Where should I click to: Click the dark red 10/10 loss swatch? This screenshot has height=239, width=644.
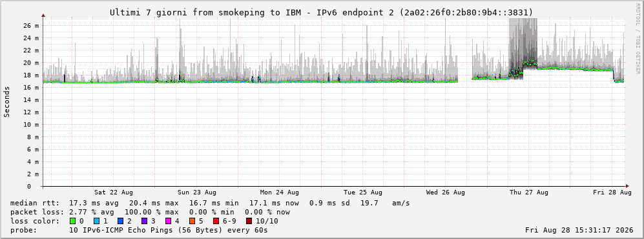[x=249, y=221]
